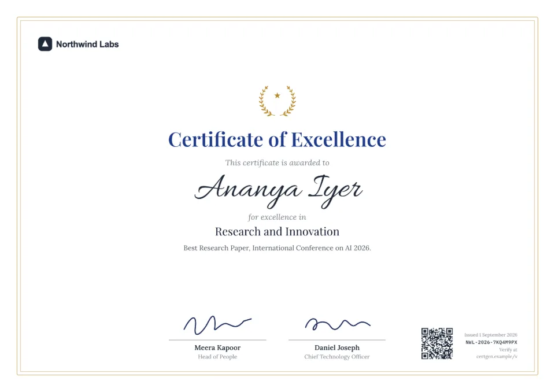Click 'Issued 1 September 2026' date
Viewport: 555px width, 392px height.
point(491,335)
